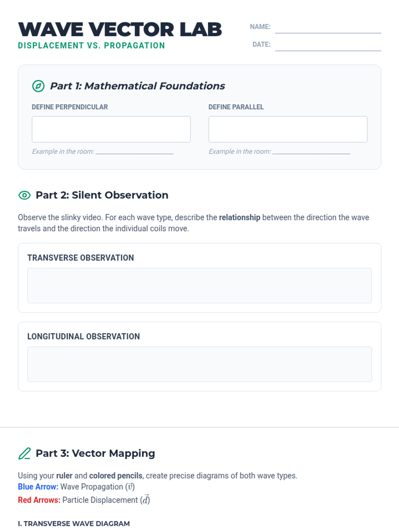Click the bold word relationship
This screenshot has height=532, width=399.
239,217
